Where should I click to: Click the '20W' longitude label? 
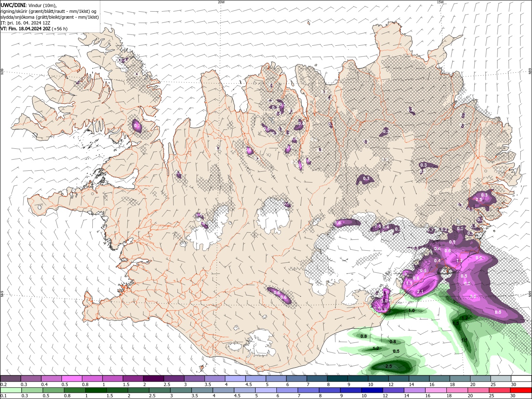point(221,2)
